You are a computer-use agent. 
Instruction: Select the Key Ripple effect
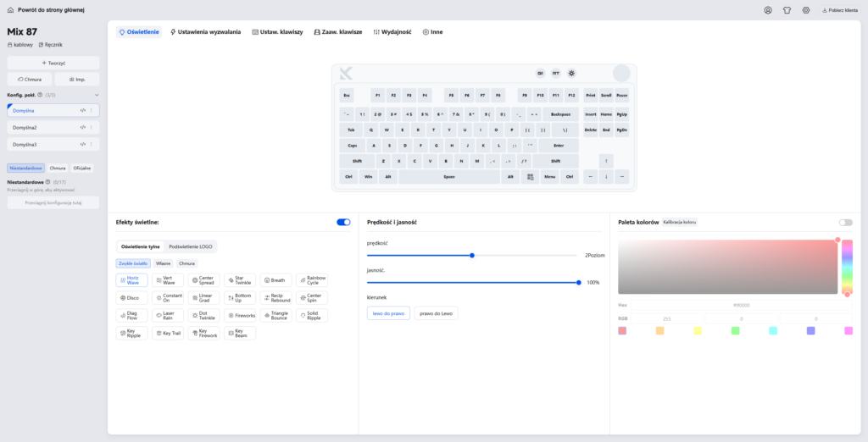(x=131, y=333)
